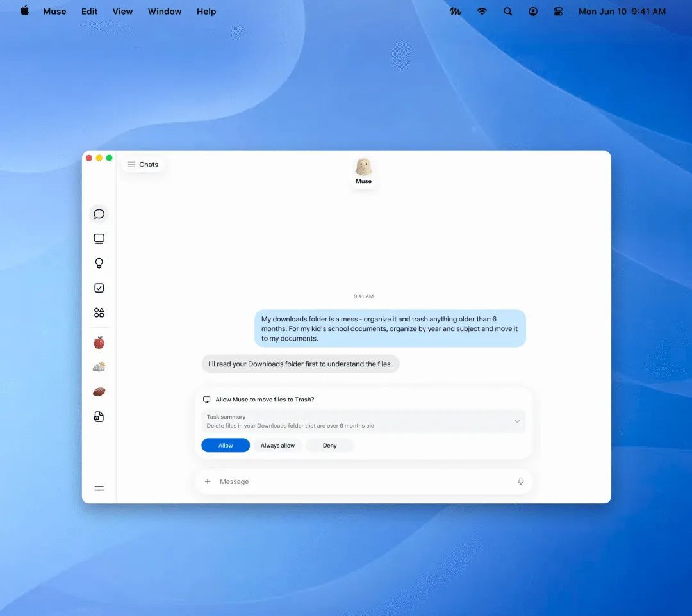Image resolution: width=692 pixels, height=616 pixels.
Task: Click the user's downloads folder message bubble
Action: pos(390,328)
